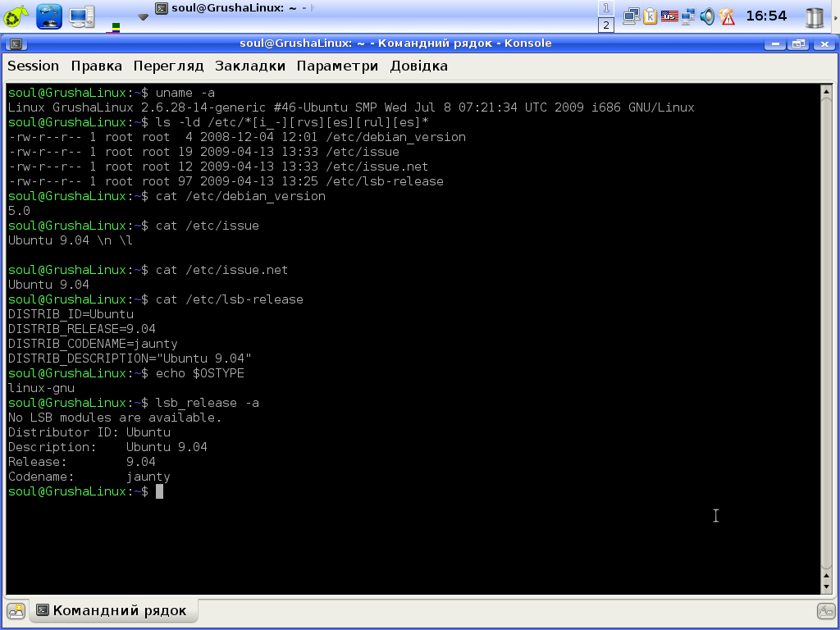Minimize the Konsole window
Image resolution: width=840 pixels, height=630 pixels.
point(774,44)
